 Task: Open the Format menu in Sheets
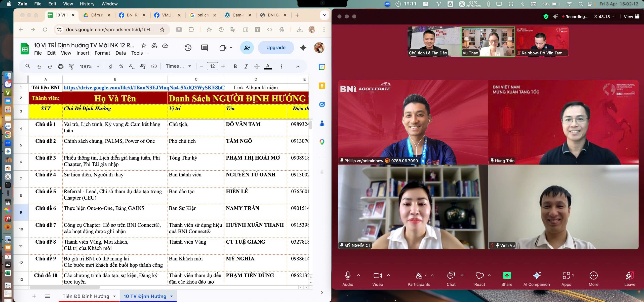point(102,53)
